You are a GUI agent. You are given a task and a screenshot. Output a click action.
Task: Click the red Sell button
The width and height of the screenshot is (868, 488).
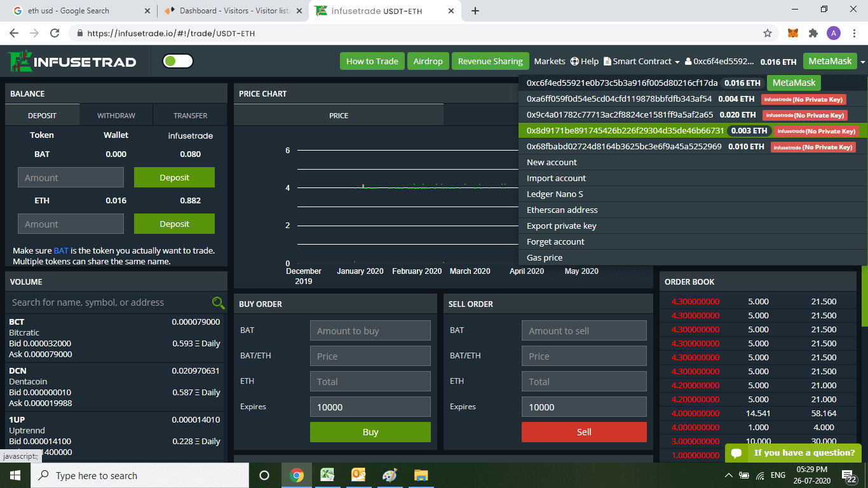tap(584, 432)
